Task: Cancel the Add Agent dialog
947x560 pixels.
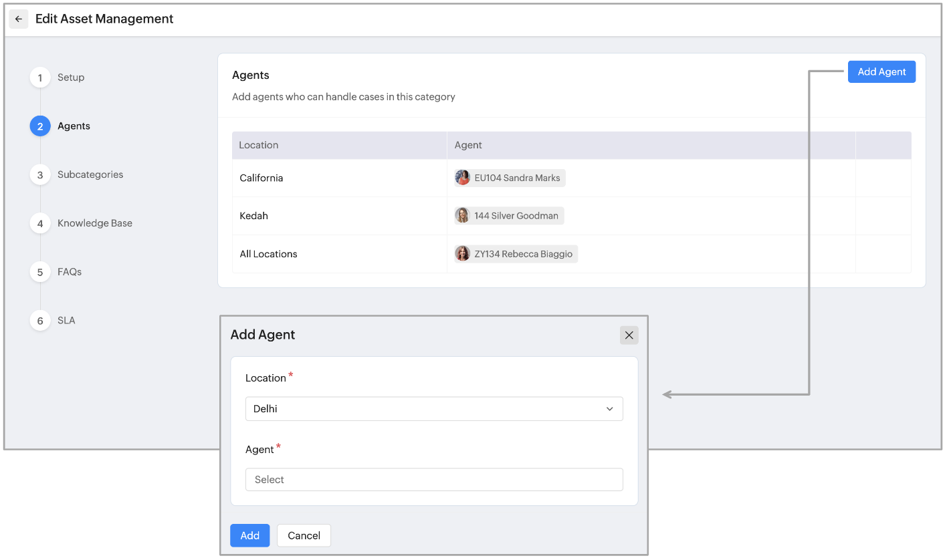Action: coord(304,535)
